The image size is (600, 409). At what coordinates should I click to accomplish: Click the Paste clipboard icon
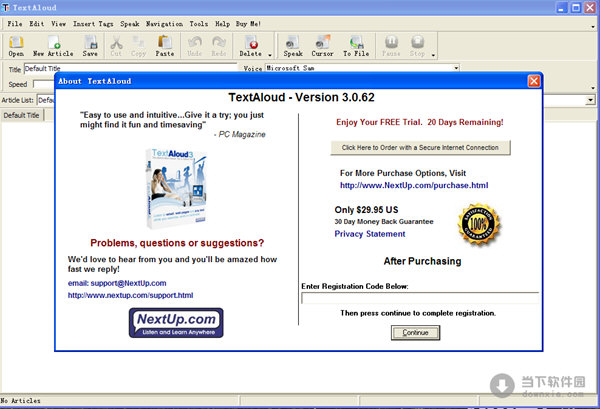coord(165,46)
